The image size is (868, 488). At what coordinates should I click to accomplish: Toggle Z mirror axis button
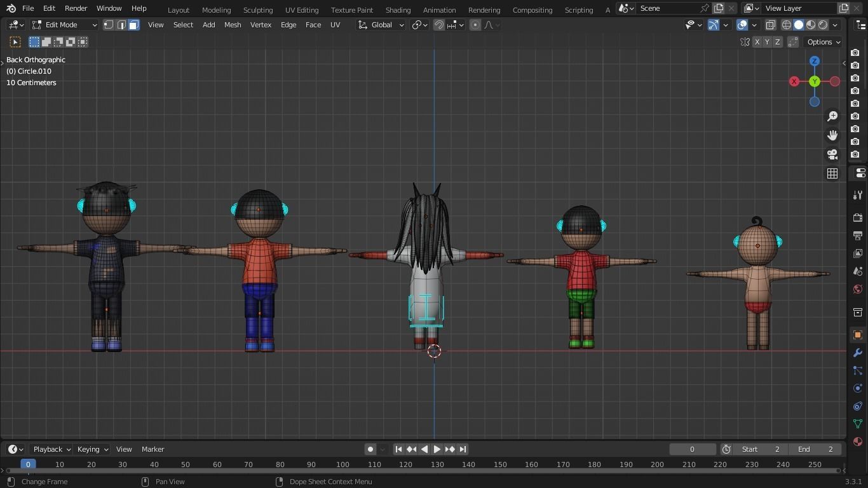(777, 42)
